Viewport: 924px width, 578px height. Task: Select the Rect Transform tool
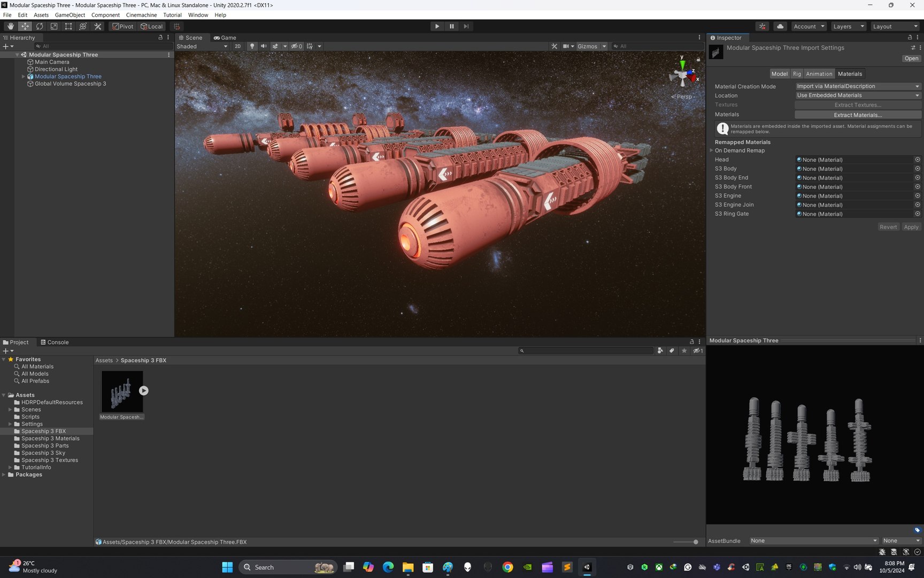(68, 26)
